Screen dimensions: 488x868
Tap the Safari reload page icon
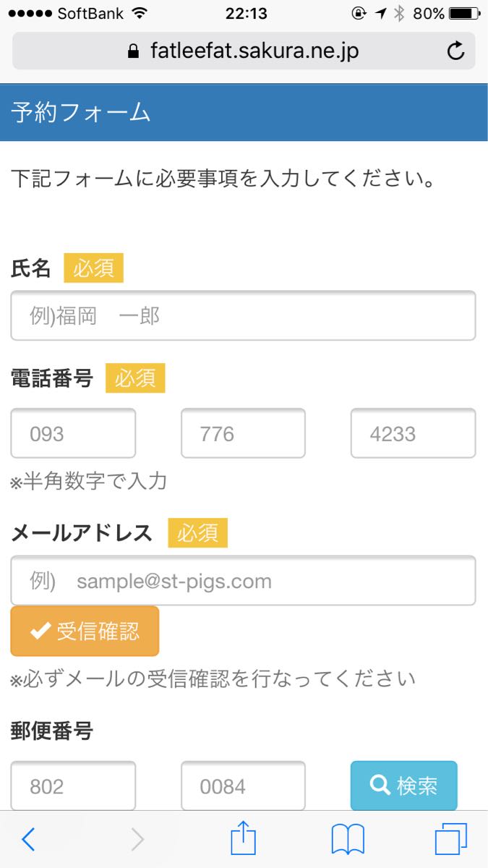click(455, 51)
